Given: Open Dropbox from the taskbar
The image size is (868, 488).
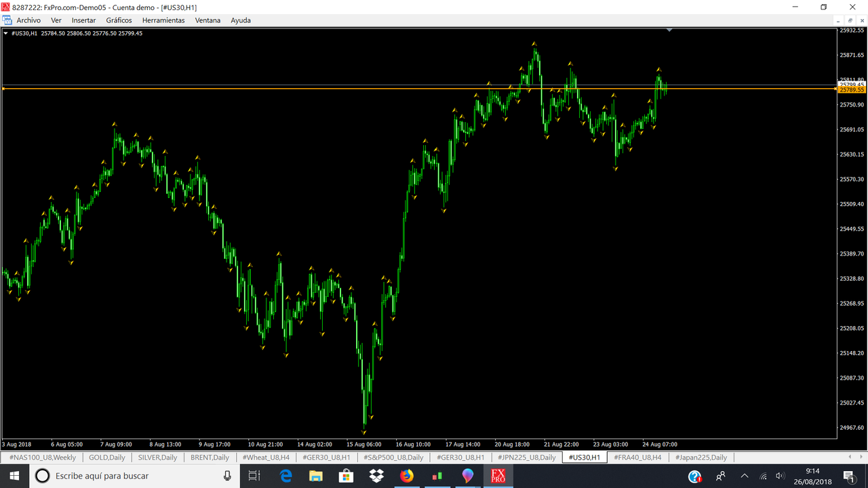Looking at the screenshot, I should [x=376, y=475].
